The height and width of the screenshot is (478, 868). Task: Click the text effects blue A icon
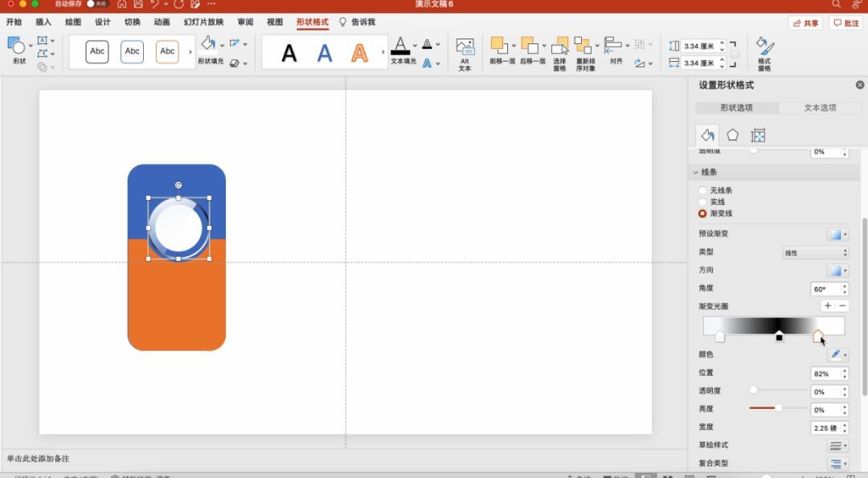[427, 63]
